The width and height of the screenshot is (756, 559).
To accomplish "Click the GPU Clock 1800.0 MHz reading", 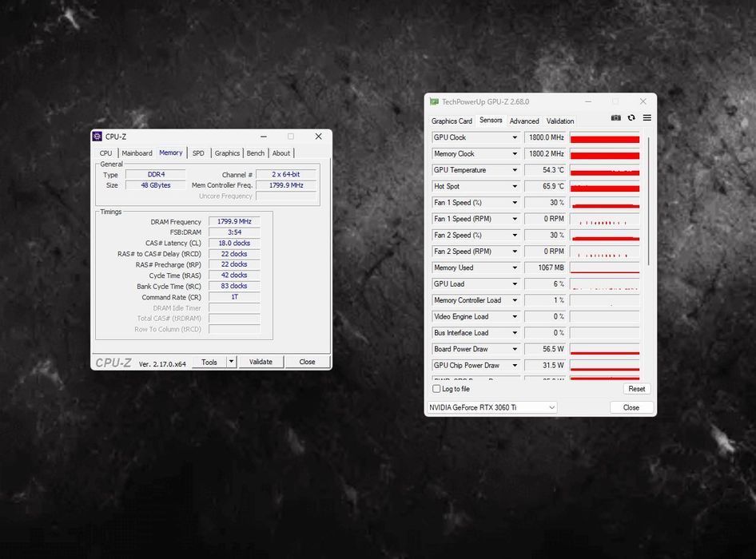I will pos(545,137).
